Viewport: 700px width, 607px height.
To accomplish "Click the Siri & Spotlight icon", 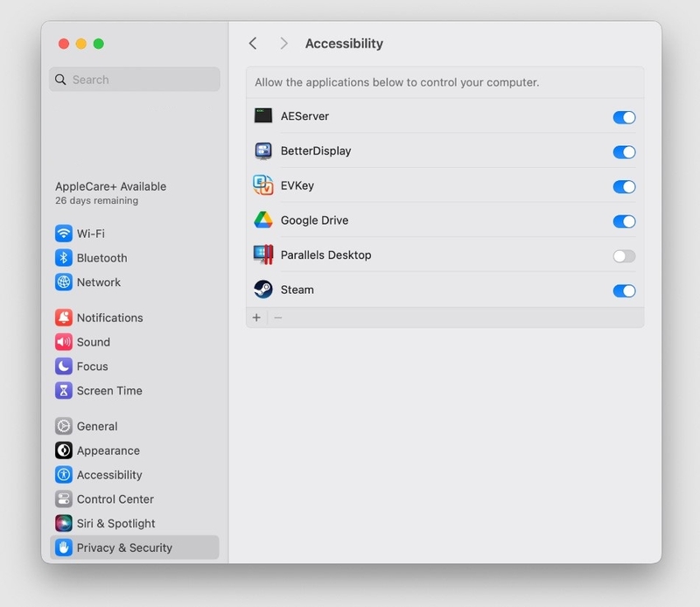I will [x=63, y=523].
